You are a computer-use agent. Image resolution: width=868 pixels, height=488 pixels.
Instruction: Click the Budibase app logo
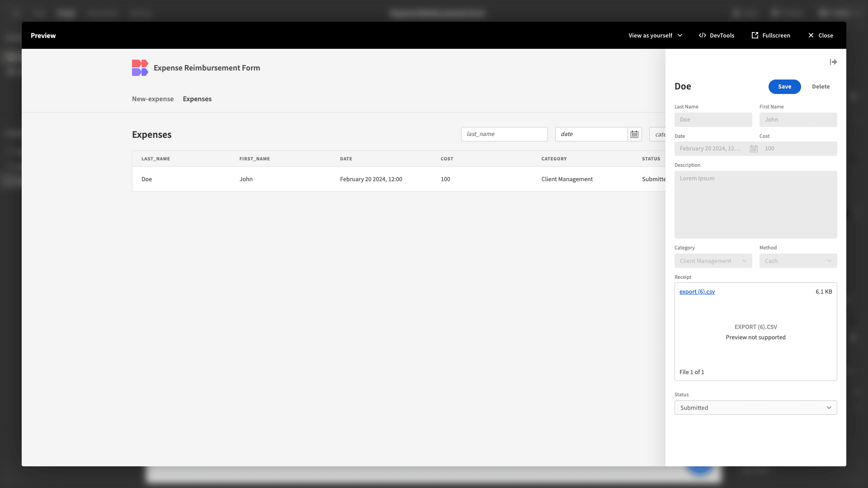tap(140, 68)
